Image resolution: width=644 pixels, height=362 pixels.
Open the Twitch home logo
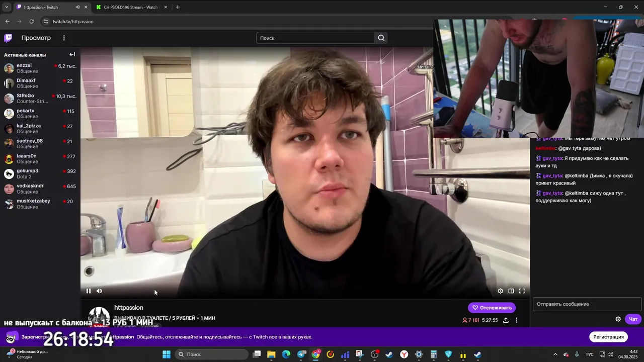pyautogui.click(x=8, y=38)
